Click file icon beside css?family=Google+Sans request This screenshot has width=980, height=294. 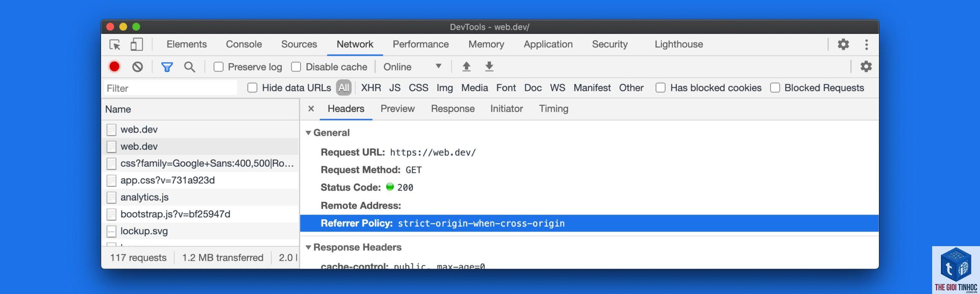(111, 164)
